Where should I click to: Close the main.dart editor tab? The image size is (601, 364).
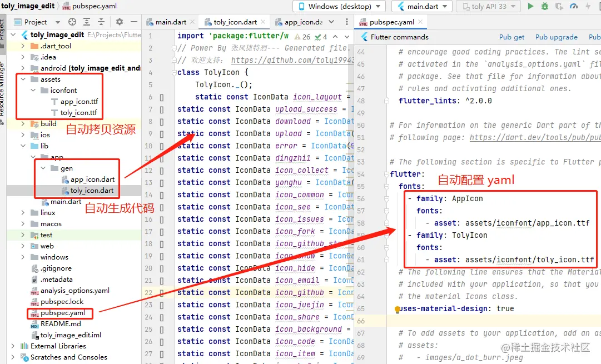[192, 22]
